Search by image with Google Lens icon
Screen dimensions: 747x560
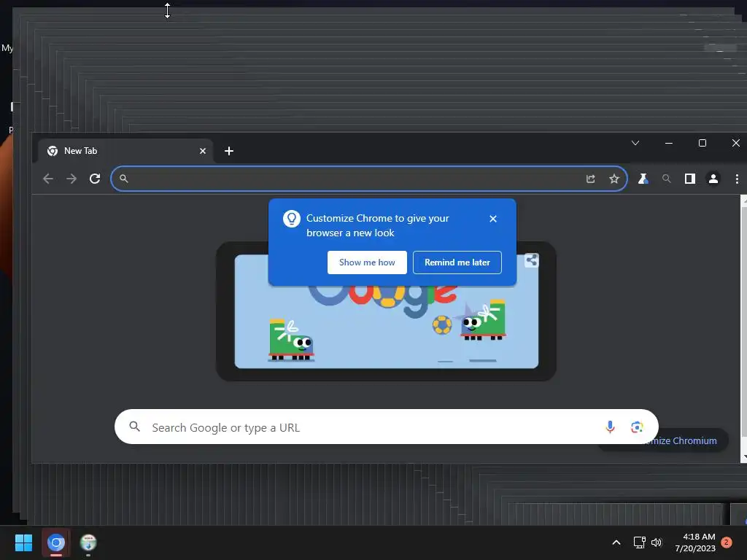[637, 427]
